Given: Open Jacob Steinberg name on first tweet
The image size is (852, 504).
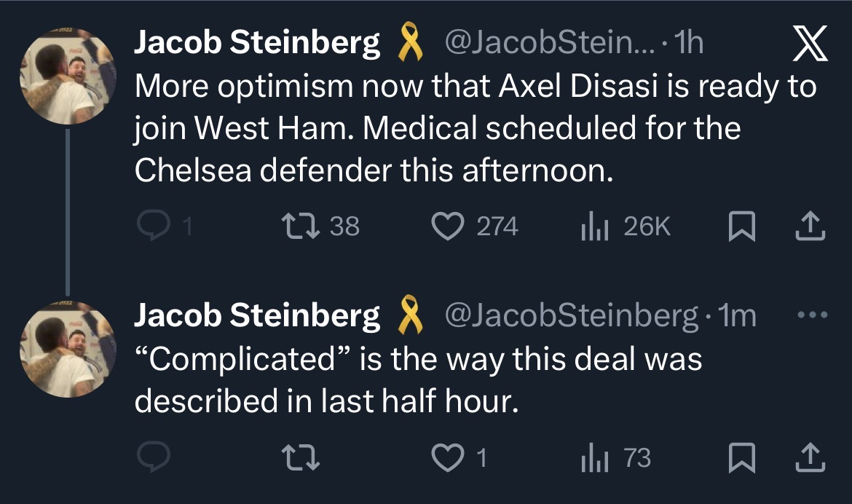Looking at the screenshot, I should tap(257, 45).
